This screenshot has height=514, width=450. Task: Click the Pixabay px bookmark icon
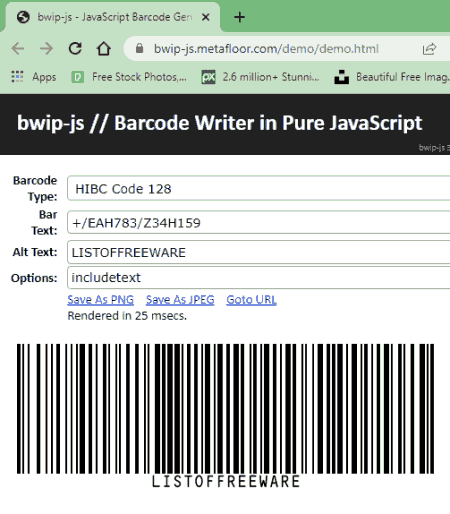[208, 77]
